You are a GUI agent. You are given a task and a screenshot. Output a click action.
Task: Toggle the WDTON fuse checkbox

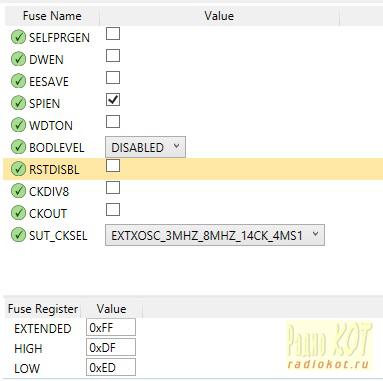pos(113,122)
